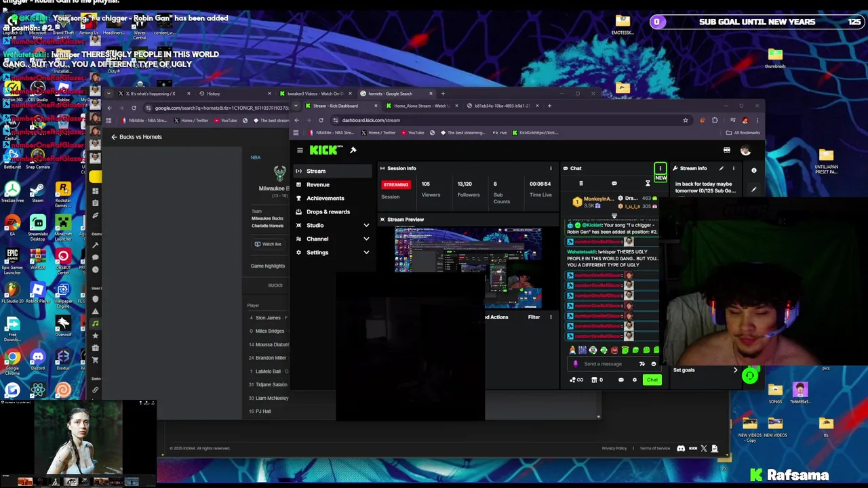Select Drops & rewards in Kick sidebar
This screenshot has height=488, width=868.
(333, 211)
